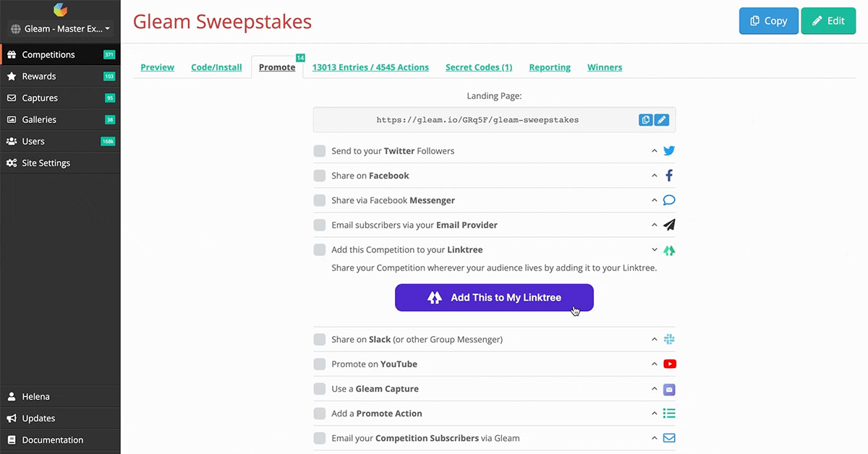Viewport: 868px width, 454px height.
Task: Click the green Edit button
Action: [828, 21]
